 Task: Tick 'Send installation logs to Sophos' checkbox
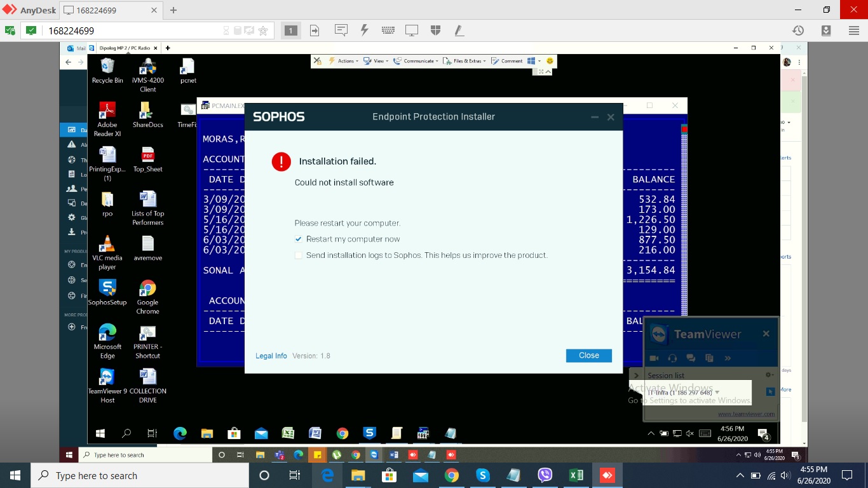[x=299, y=255]
